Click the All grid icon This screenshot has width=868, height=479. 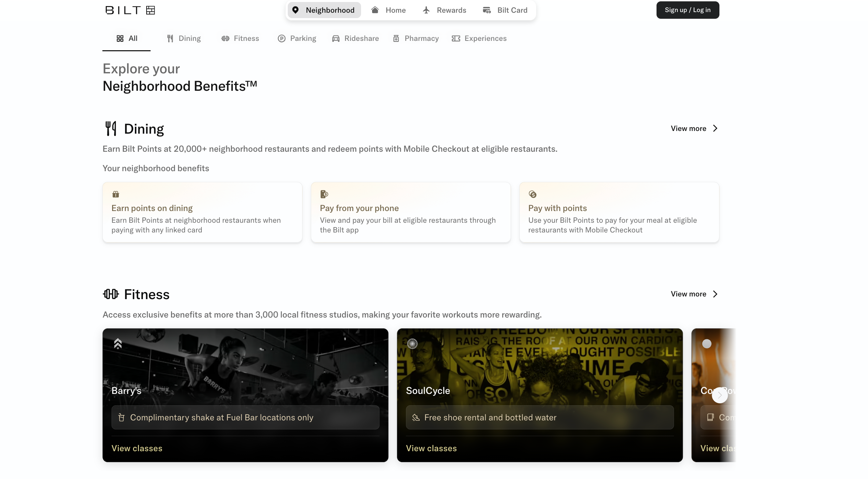(120, 39)
